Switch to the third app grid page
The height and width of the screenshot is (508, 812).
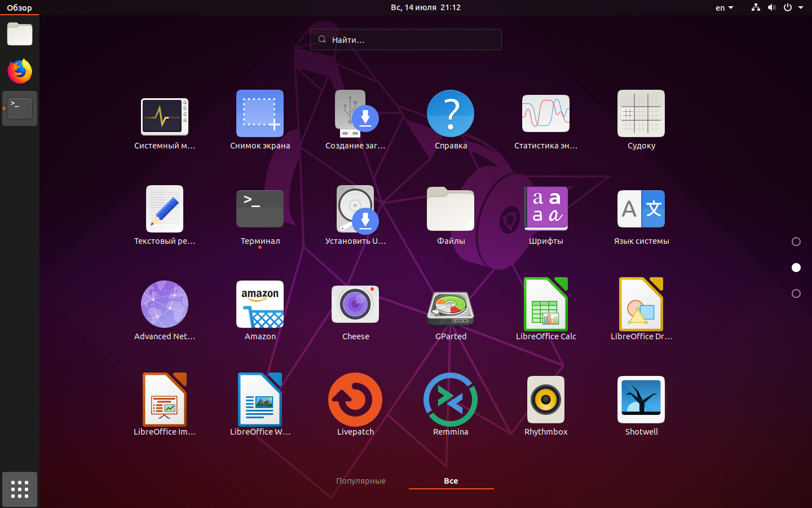point(796,294)
